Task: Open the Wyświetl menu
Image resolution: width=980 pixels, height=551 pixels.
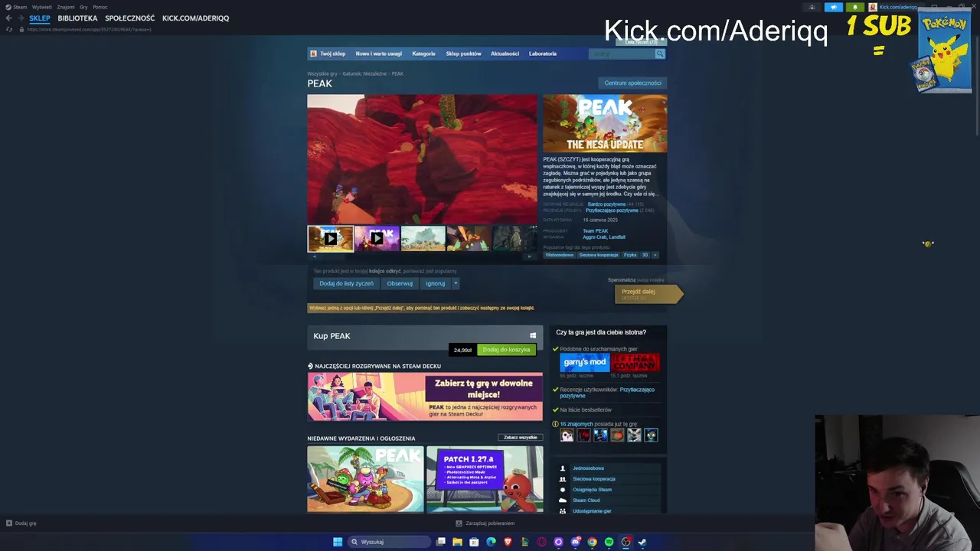Action: 42,7
